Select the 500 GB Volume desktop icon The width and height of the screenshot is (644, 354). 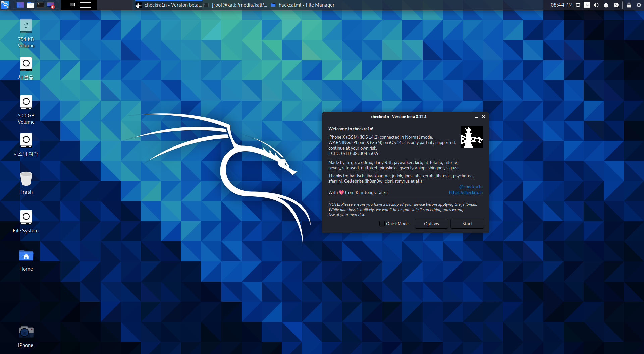(x=26, y=110)
